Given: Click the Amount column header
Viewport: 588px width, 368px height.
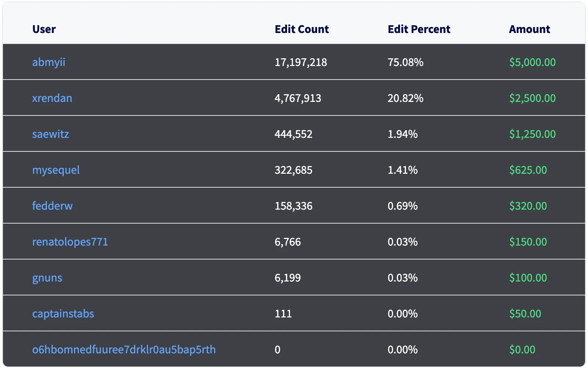Looking at the screenshot, I should (529, 29).
